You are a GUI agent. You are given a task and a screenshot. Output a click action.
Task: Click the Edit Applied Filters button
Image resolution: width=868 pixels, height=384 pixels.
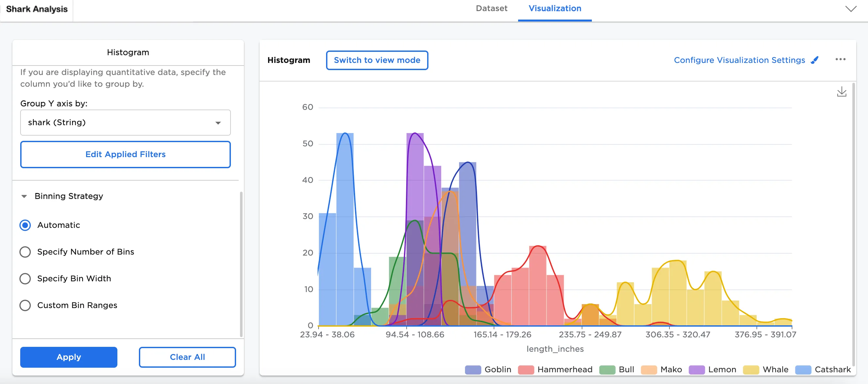125,154
